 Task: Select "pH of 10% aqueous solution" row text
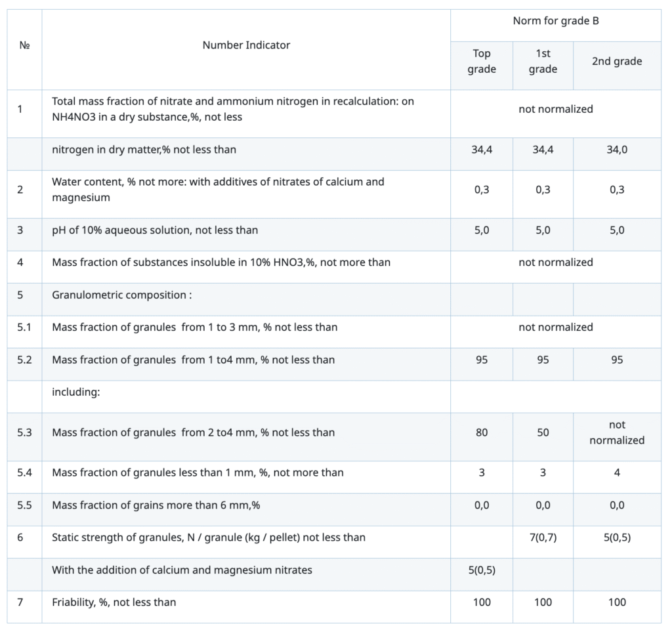click(x=155, y=230)
